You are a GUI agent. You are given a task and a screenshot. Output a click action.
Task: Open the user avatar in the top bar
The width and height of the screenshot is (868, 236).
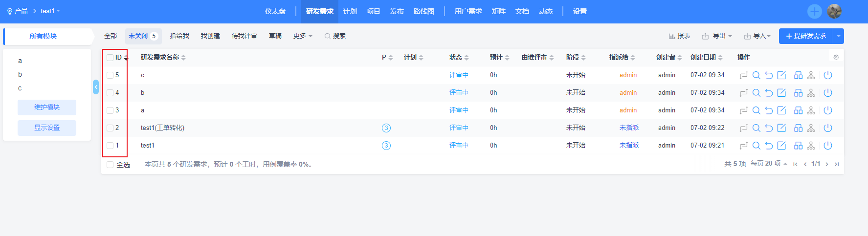(834, 11)
